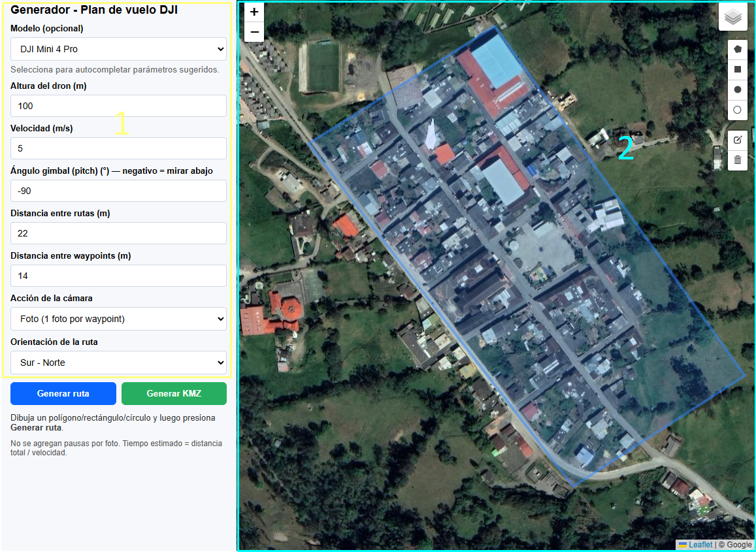Focus the Distancia entre waypoints field

click(118, 276)
